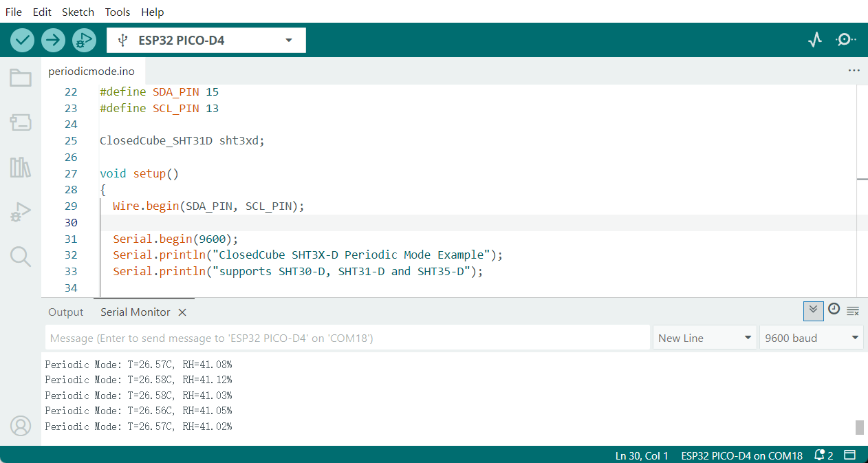The height and width of the screenshot is (463, 868).
Task: Toggle timestamp clock in Serial Monitor
Action: [x=834, y=310]
